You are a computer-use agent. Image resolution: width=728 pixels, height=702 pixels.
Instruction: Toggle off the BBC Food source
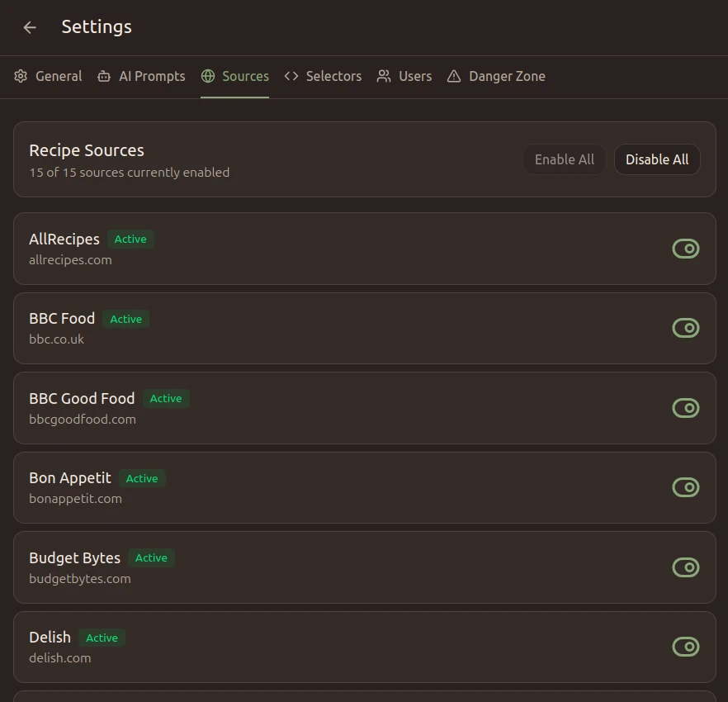686,328
